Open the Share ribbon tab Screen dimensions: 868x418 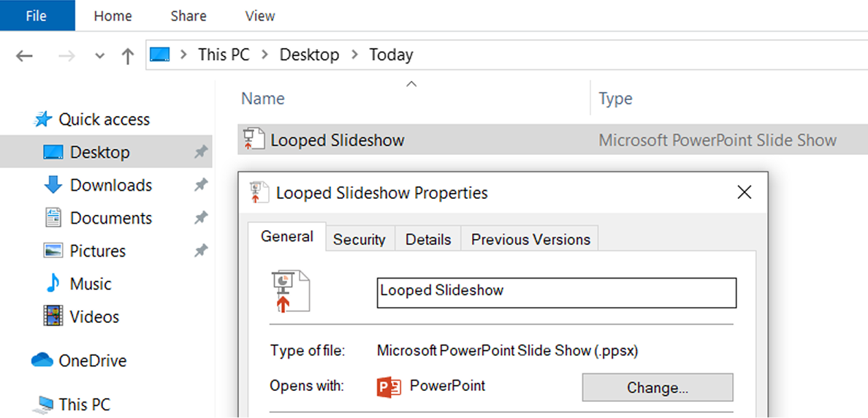pyautogui.click(x=189, y=16)
